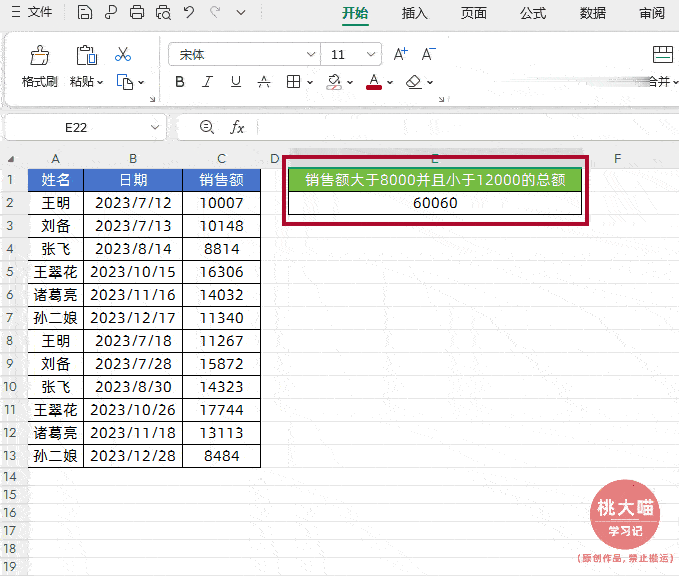The width and height of the screenshot is (679, 576).
Task: Click the Select All corner triangle
Action: point(11,159)
